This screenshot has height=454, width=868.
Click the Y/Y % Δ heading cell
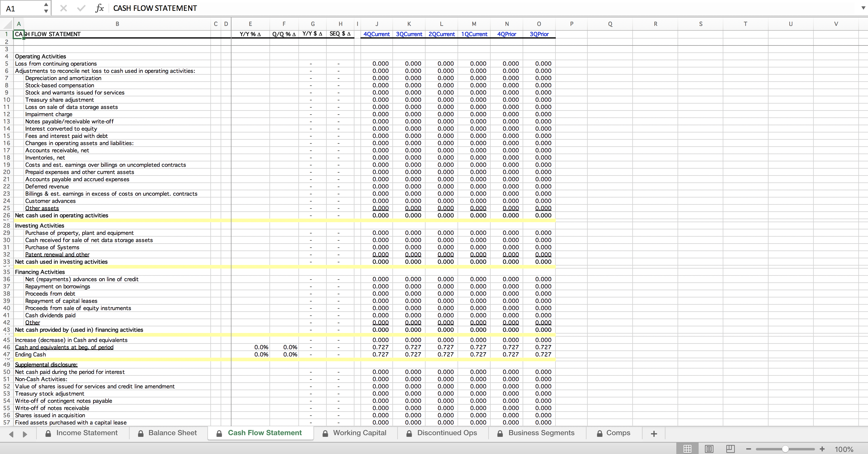(250, 34)
